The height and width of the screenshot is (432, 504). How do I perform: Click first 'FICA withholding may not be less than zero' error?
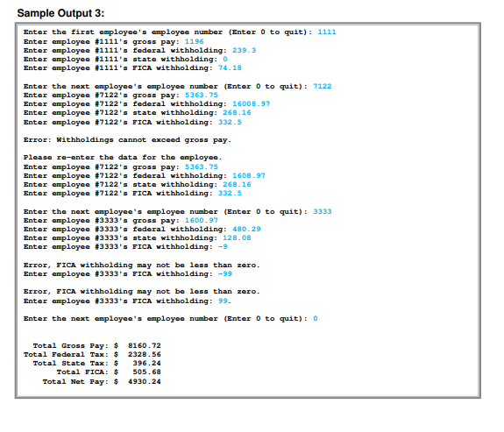click(141, 266)
